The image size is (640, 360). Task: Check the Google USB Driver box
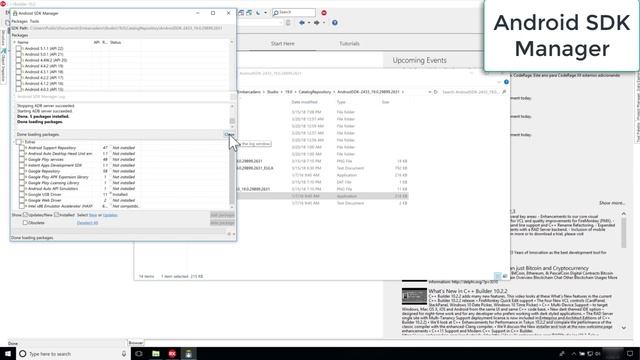22,195
